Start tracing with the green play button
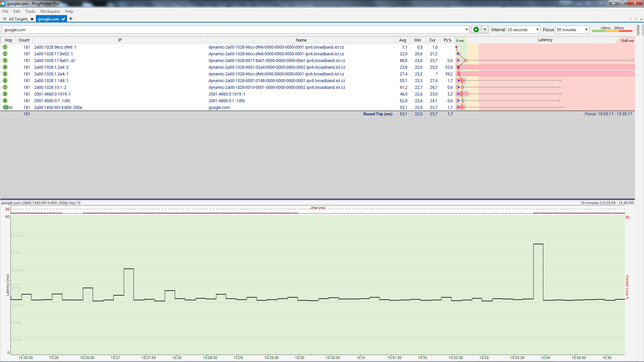 point(476,29)
